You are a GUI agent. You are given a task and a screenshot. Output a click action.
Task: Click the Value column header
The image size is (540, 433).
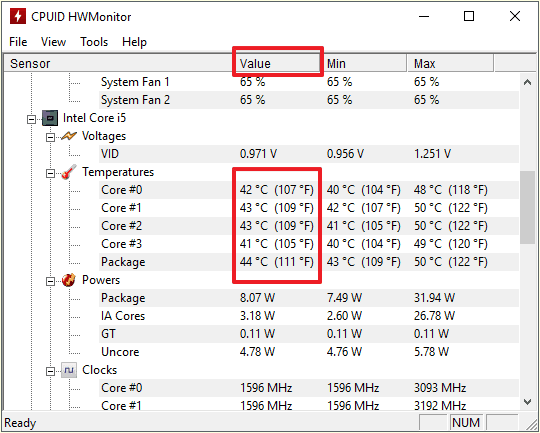pyautogui.click(x=278, y=63)
